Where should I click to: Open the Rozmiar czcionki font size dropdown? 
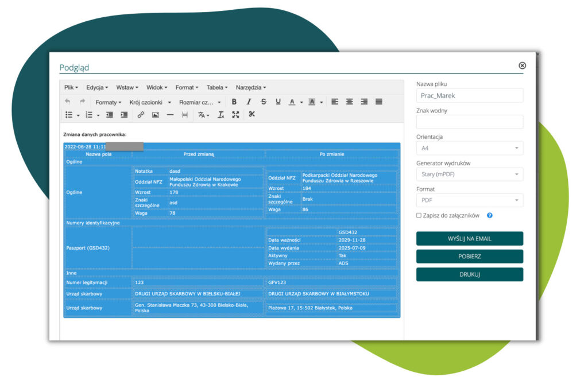tap(200, 102)
